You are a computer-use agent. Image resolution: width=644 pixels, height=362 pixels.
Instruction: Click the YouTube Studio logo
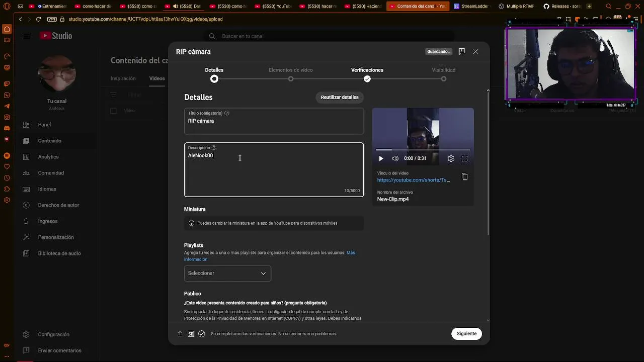[x=56, y=36]
